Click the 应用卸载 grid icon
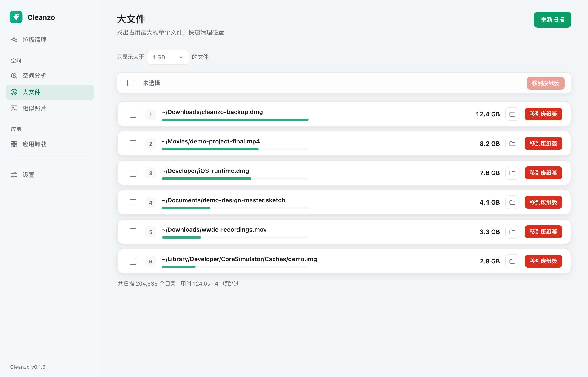This screenshot has width=588, height=377. tap(14, 144)
